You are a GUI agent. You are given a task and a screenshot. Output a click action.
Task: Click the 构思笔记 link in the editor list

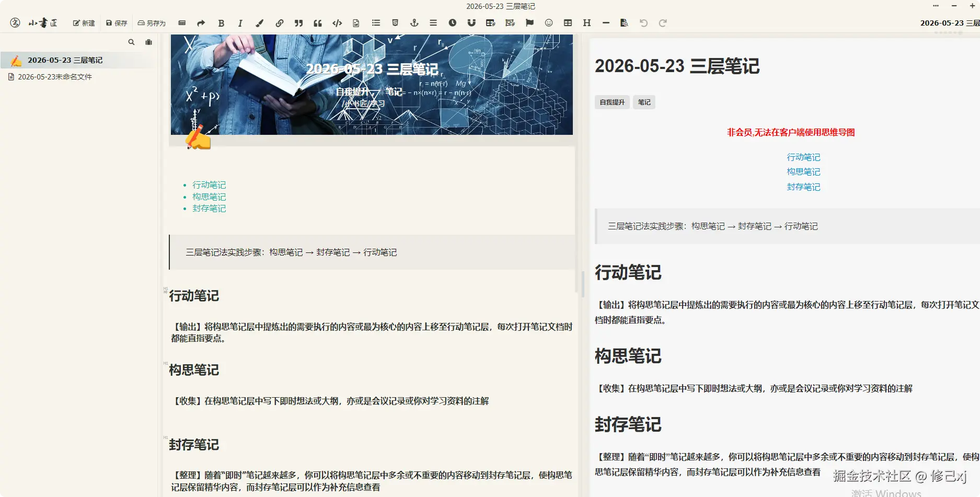pyautogui.click(x=209, y=197)
